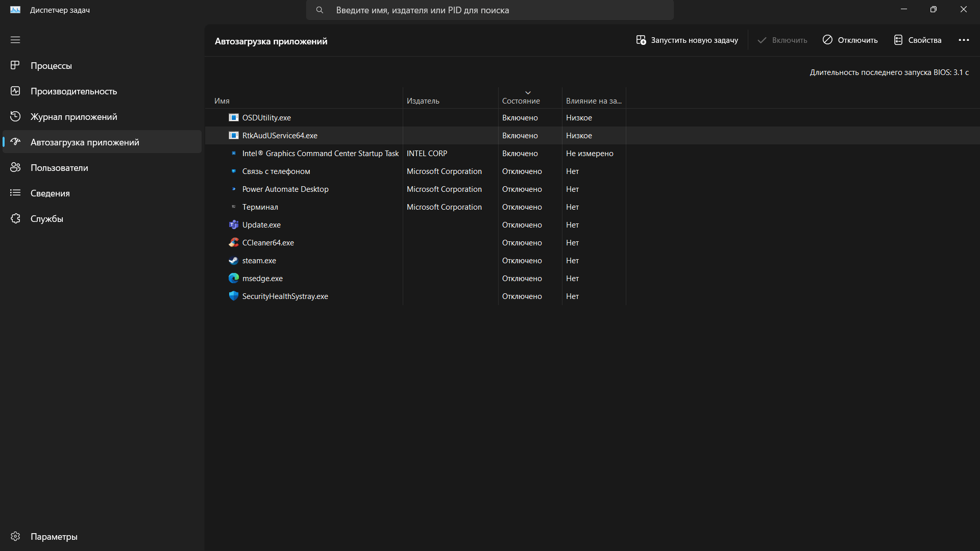The image size is (980, 551).
Task: Click the Связь с телефоном row icon
Action: coord(234,171)
